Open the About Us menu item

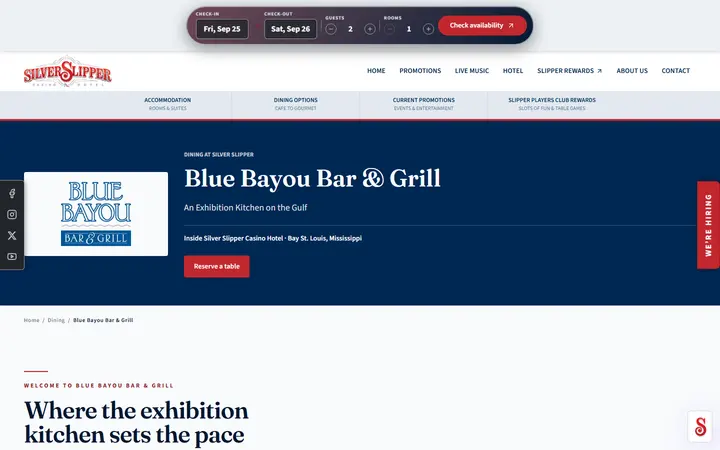[x=632, y=71]
